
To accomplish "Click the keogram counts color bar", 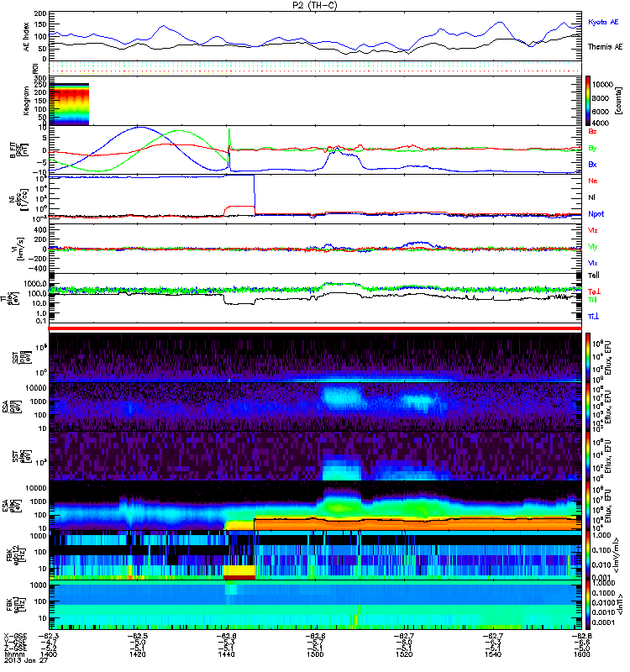I will pyautogui.click(x=588, y=101).
